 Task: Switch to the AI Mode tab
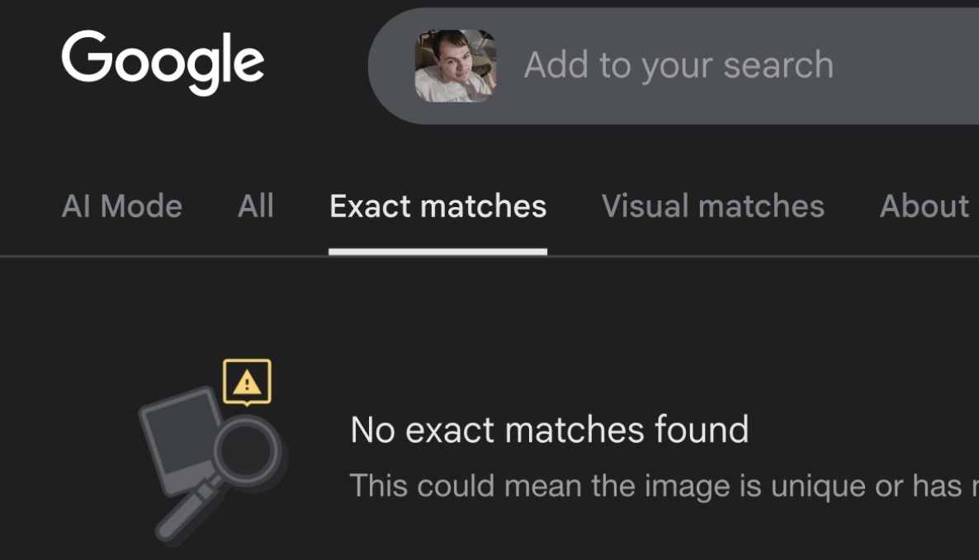[121, 206]
